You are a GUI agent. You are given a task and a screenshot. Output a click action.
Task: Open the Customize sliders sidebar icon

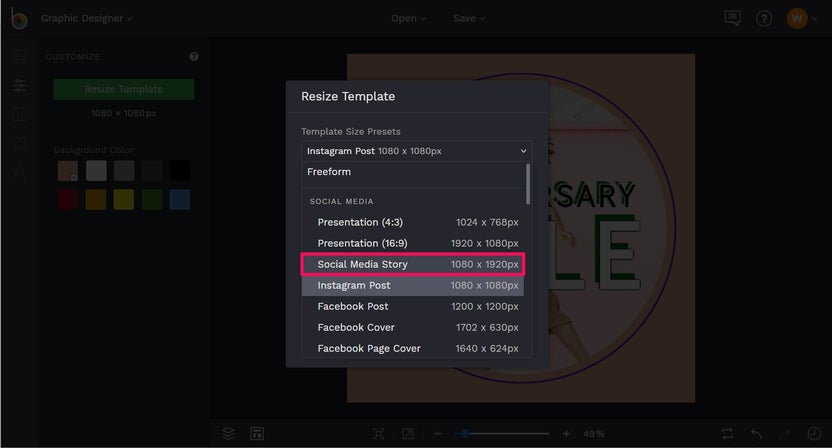(x=20, y=85)
